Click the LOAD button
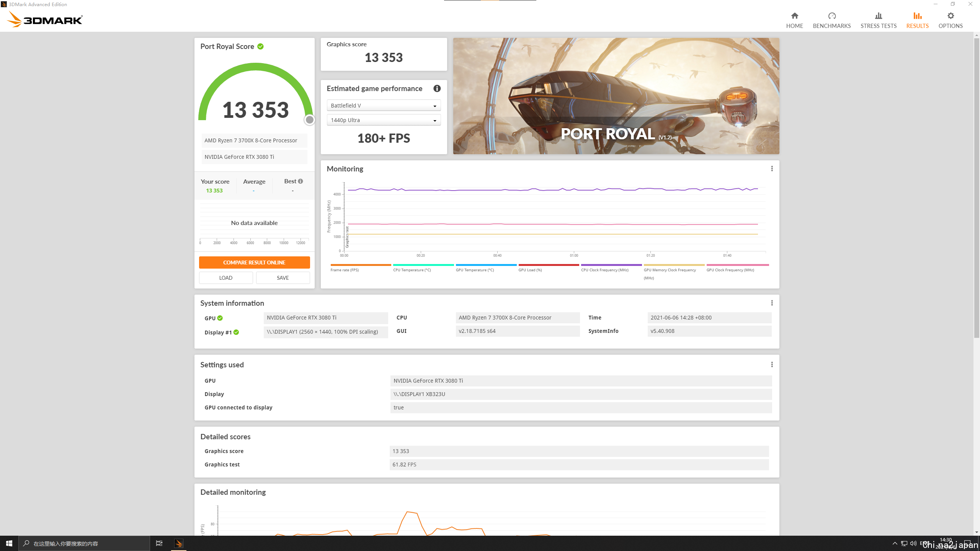 click(x=226, y=278)
